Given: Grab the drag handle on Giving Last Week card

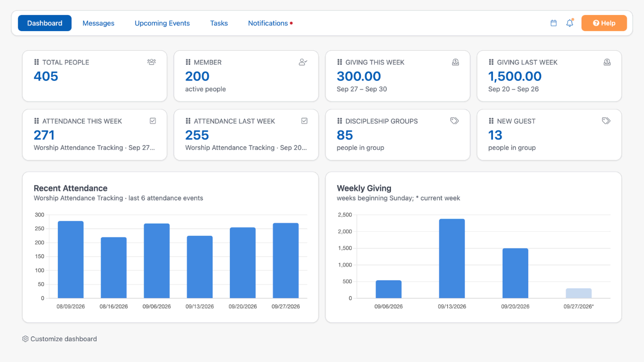Looking at the screenshot, I should point(491,62).
